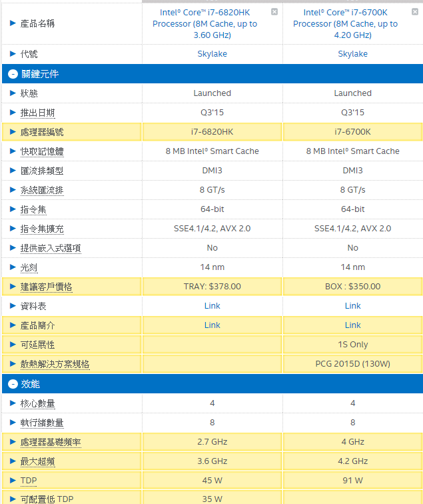423x504 pixels.
Task: Expand the 產品名稱 row arrow
Action: (x=13, y=23)
